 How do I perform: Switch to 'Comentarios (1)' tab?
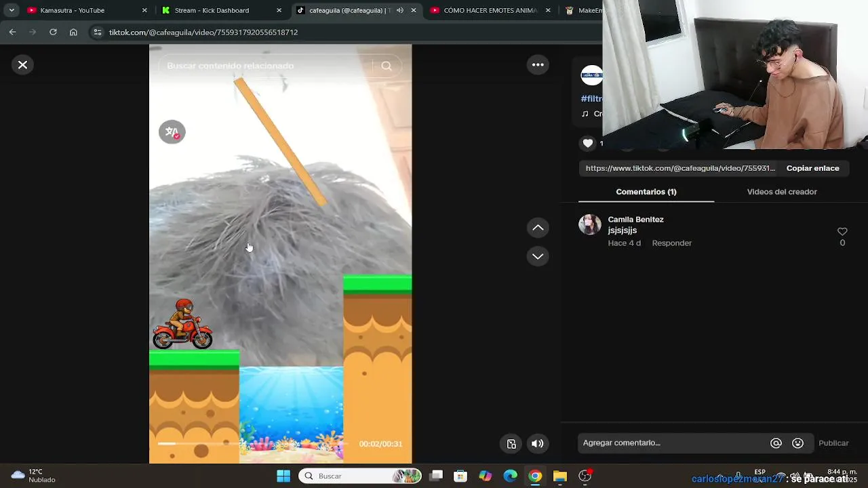pos(646,192)
